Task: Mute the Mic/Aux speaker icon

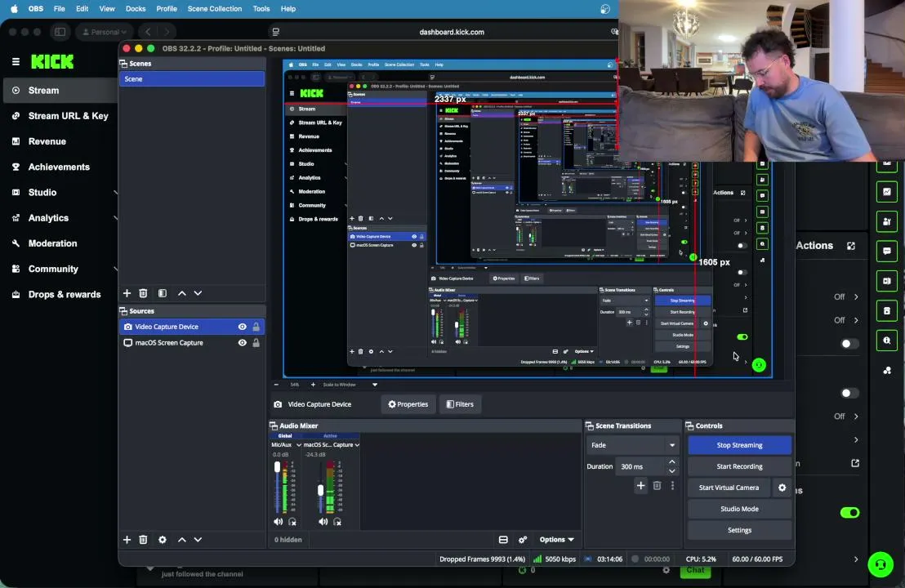Action: (x=279, y=522)
